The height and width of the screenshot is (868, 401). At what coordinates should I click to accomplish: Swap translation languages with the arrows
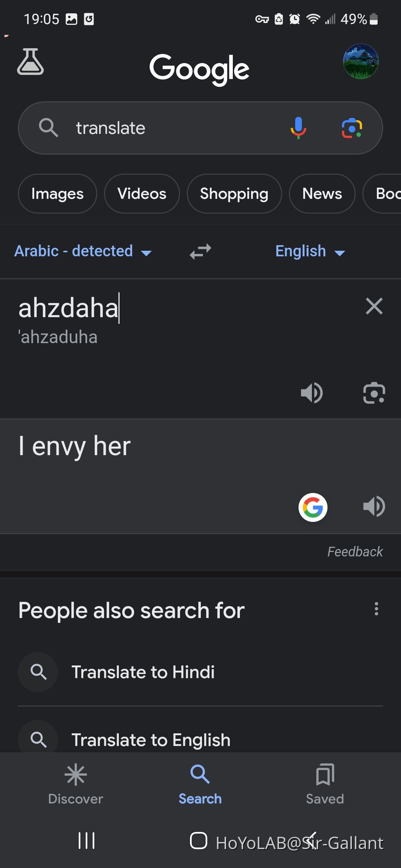pyautogui.click(x=200, y=251)
